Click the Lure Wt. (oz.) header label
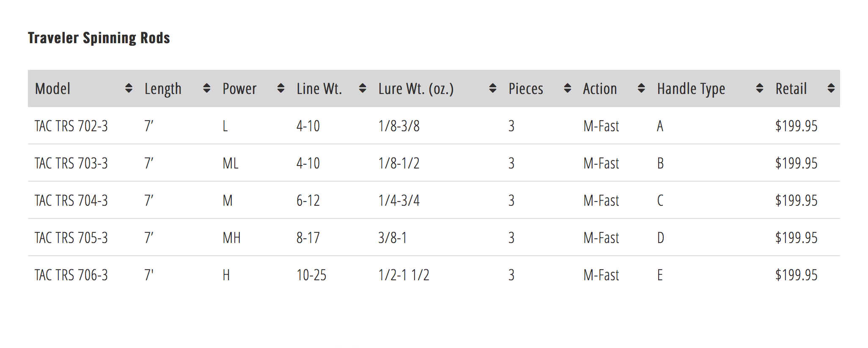This screenshot has height=348, width=868. pyautogui.click(x=416, y=89)
